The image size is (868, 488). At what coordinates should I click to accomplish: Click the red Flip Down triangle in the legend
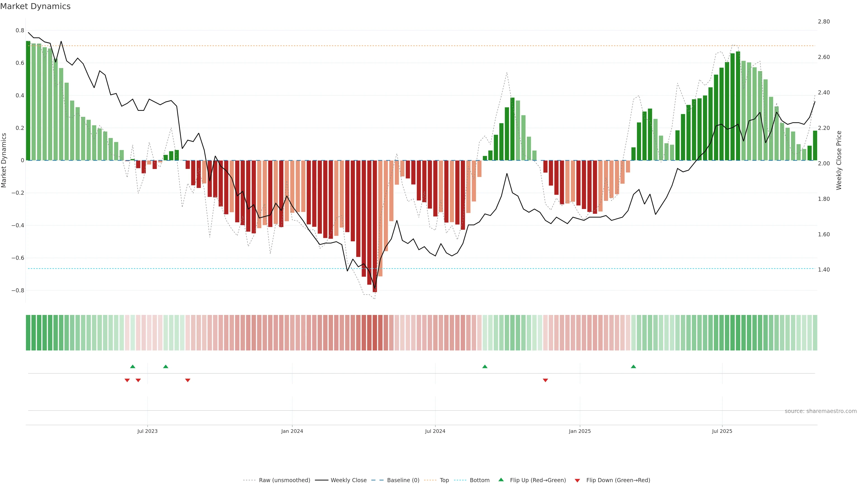click(x=577, y=481)
